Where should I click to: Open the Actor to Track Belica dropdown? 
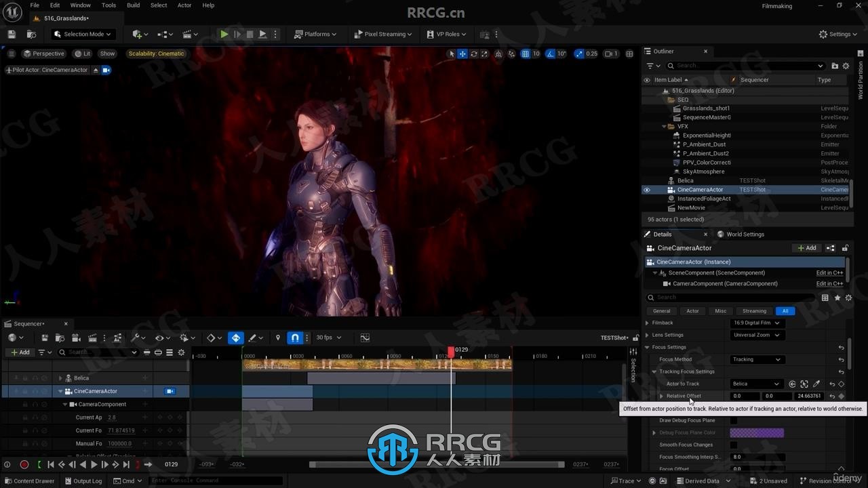click(756, 384)
